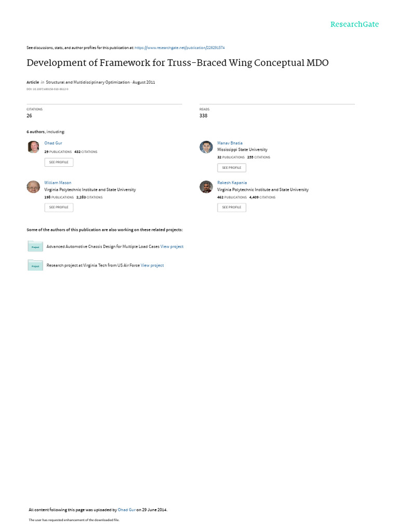Click the Automotive Chassis project folder icon
This screenshot has height=532, width=399.
tap(35, 246)
